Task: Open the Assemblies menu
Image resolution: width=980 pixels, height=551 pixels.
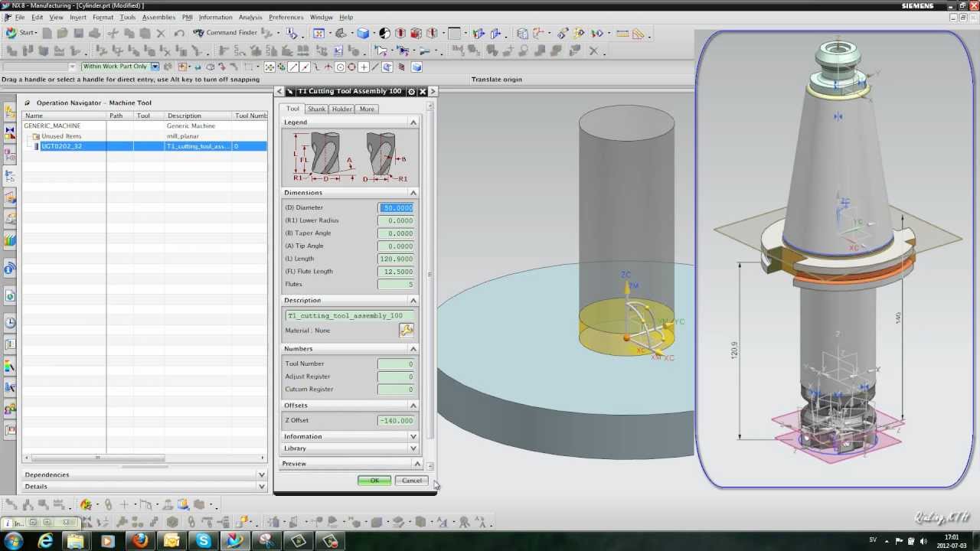Action: 158,17
